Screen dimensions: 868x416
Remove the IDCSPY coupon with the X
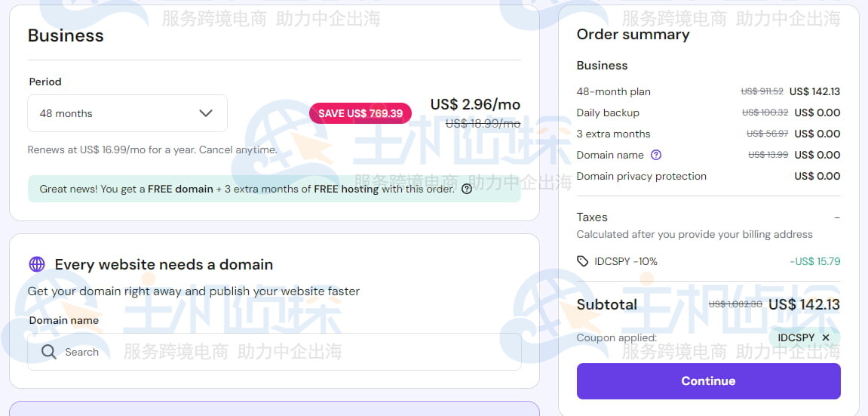coord(826,337)
